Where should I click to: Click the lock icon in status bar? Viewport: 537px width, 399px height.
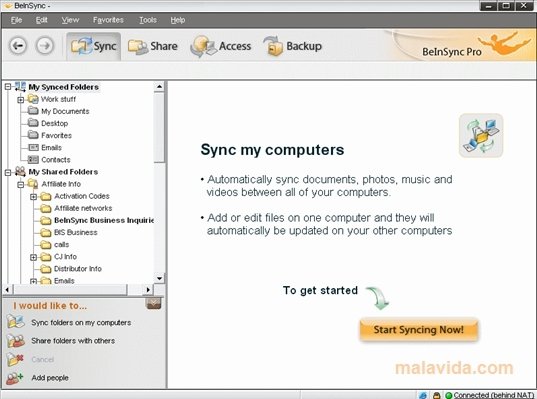pos(436,395)
